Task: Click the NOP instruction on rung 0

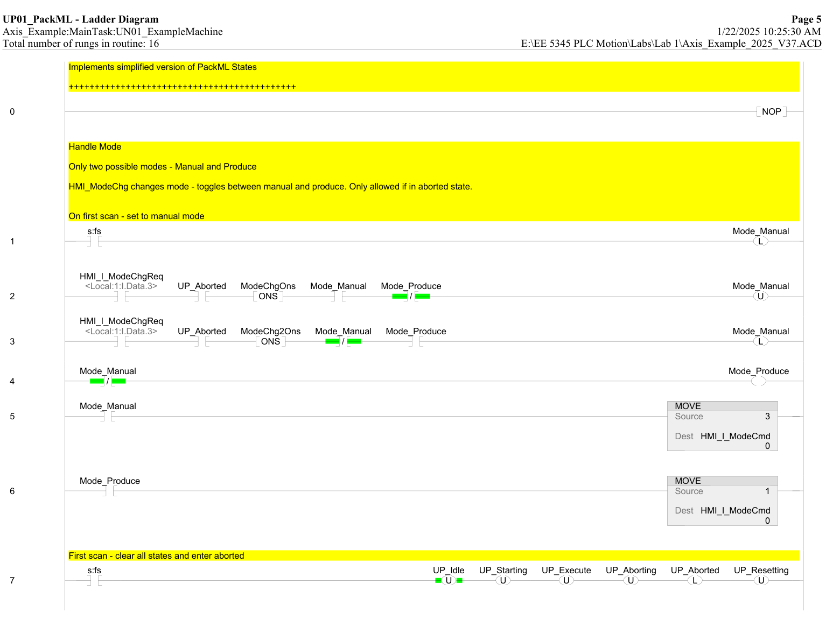Action: click(771, 111)
